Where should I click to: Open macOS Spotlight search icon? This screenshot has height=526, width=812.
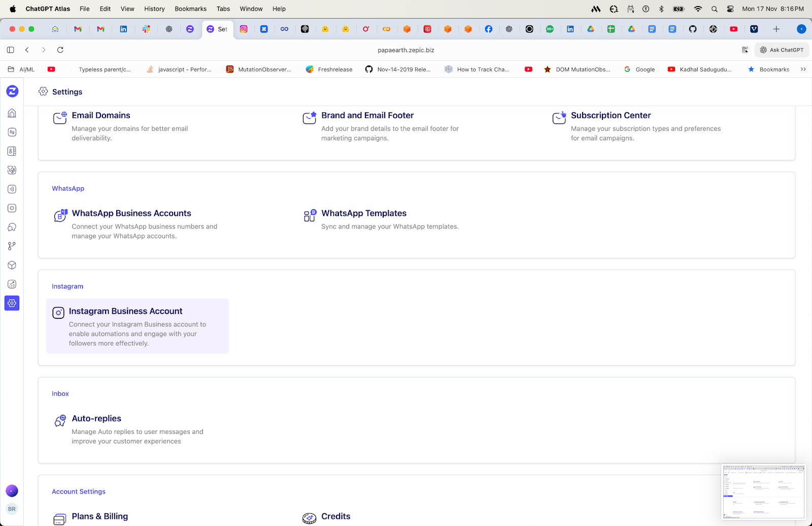[715, 9]
